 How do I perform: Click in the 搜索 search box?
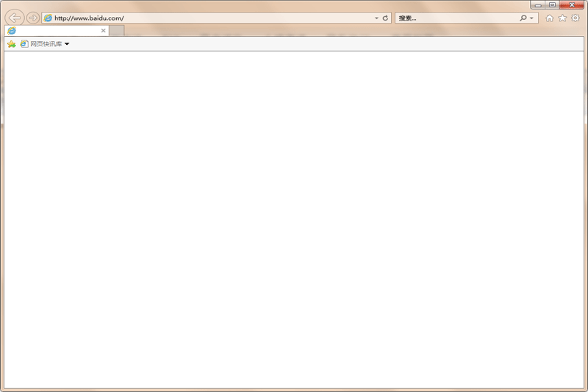pos(456,18)
